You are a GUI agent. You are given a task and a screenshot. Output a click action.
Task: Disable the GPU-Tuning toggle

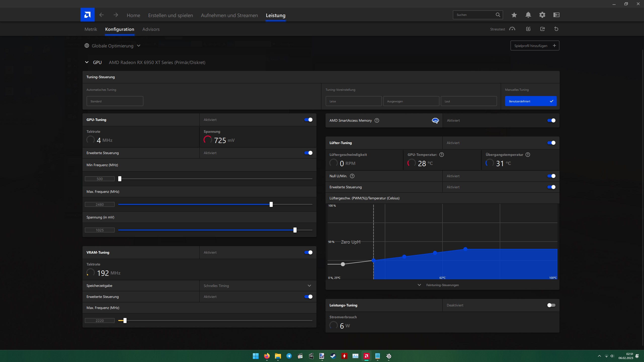point(308,120)
